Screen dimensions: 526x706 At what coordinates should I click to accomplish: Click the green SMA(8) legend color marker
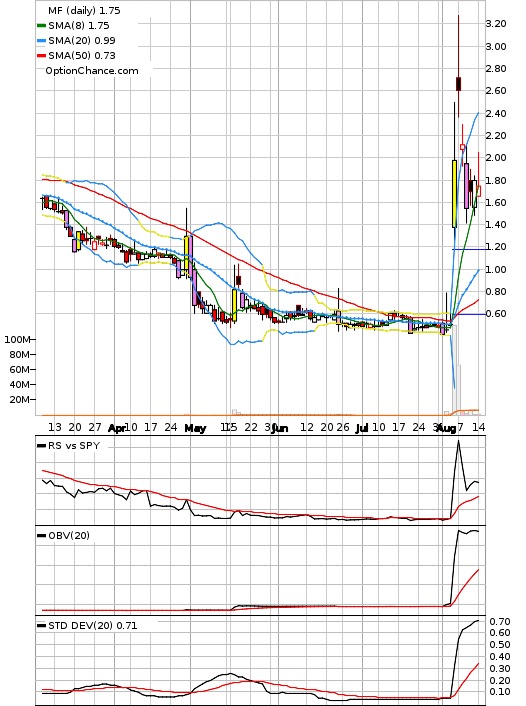pos(41,26)
